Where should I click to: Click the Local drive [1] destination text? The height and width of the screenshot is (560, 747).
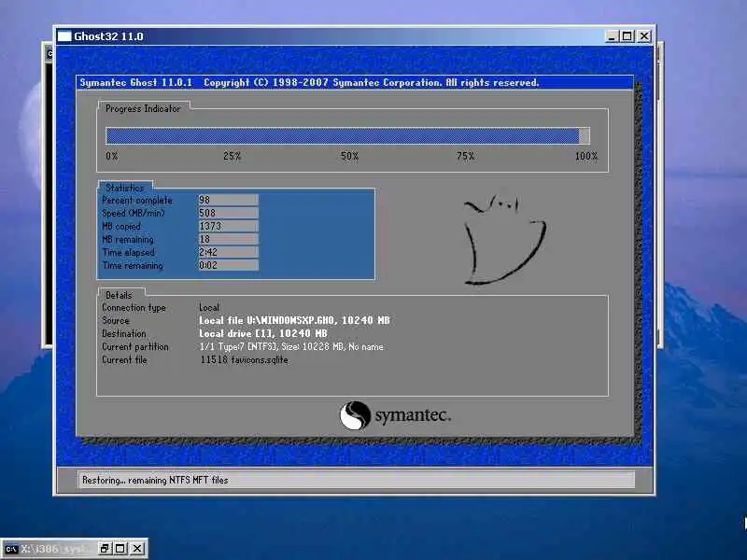tap(263, 334)
